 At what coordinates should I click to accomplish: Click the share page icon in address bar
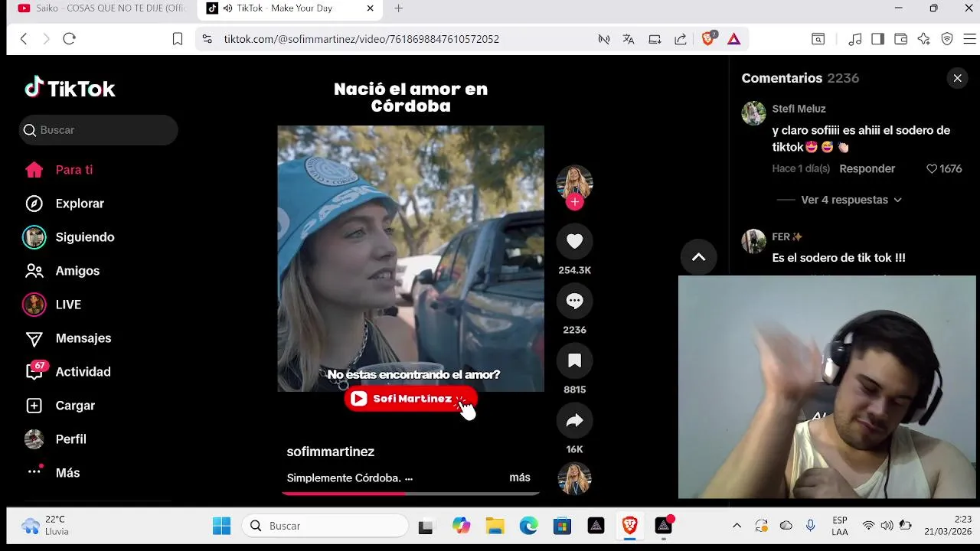tap(681, 39)
